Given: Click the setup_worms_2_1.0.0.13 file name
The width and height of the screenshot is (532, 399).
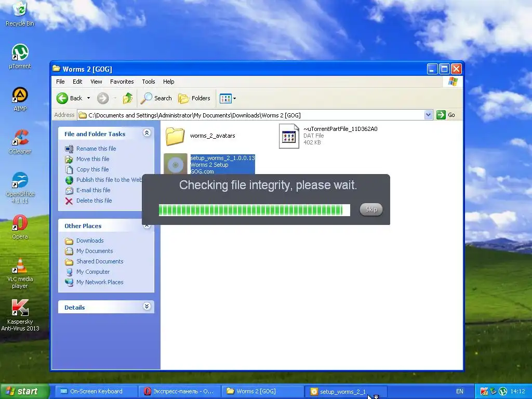Looking at the screenshot, I should tap(222, 158).
